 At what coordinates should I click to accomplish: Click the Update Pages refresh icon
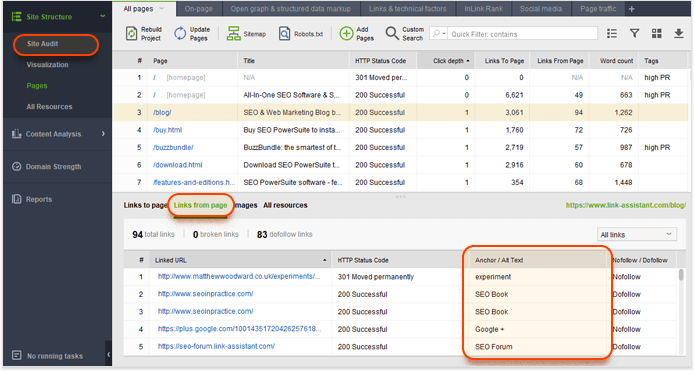[180, 34]
